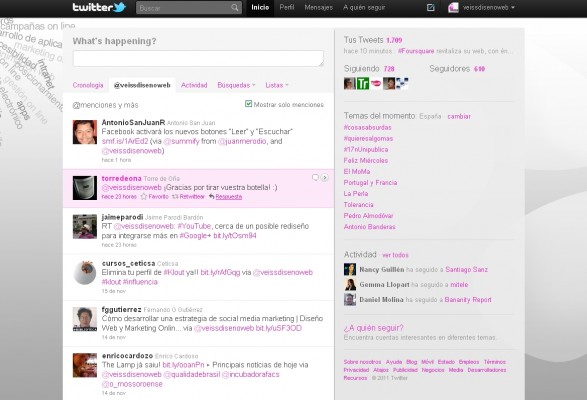Click Nancy Guillén's activity avatar
Viewport: 587px width, 400px height.
click(350, 269)
